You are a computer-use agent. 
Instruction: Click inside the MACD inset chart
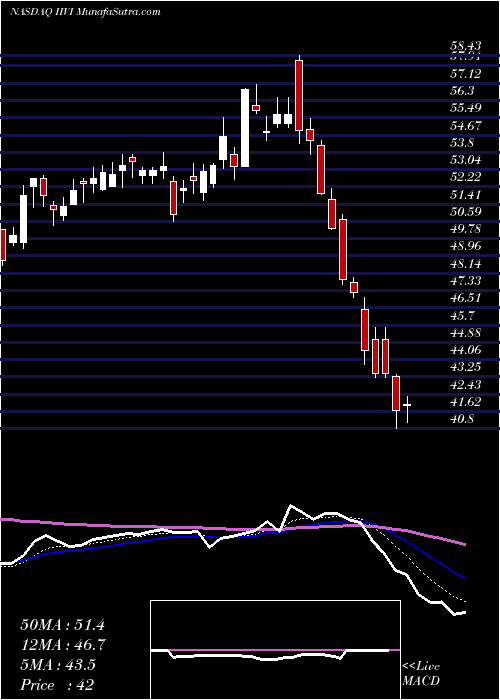coord(275,650)
